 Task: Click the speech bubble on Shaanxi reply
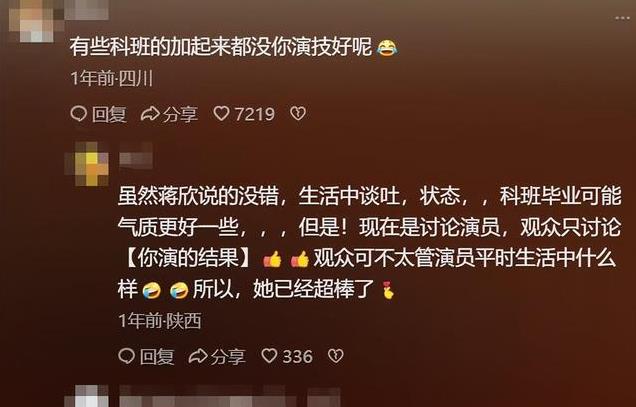pyautogui.click(x=127, y=356)
